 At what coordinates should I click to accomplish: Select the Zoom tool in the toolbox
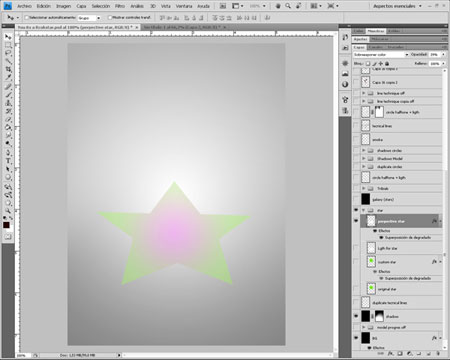coord(8,211)
